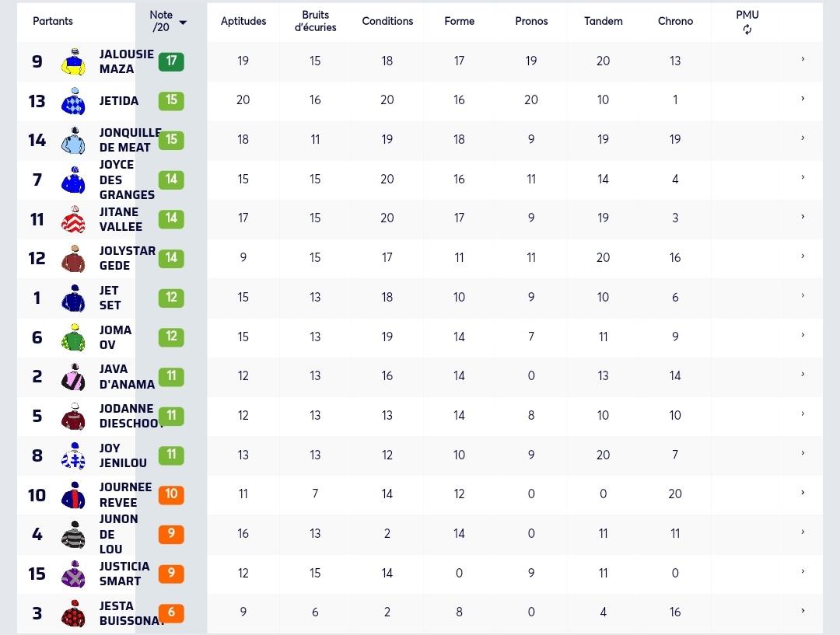Click Jalousie Maza's yellow and blue jockey silks icon
840x635 pixels.
click(x=73, y=61)
